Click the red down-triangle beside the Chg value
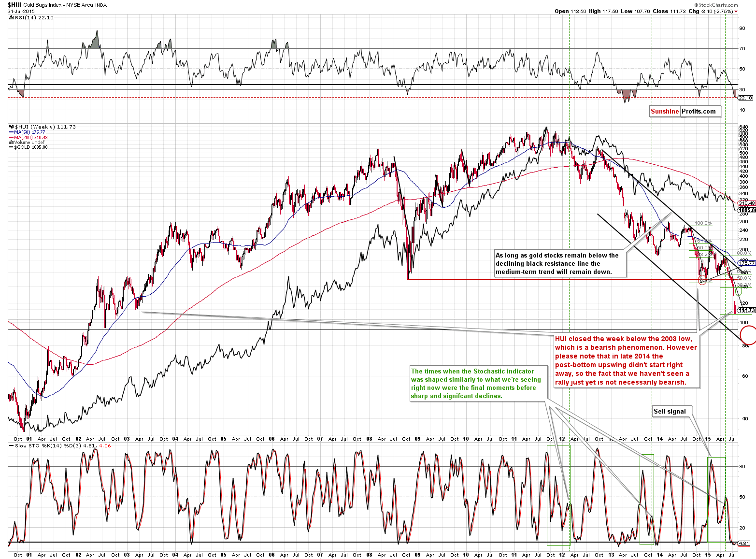This screenshot has height=559, width=756. point(736,11)
